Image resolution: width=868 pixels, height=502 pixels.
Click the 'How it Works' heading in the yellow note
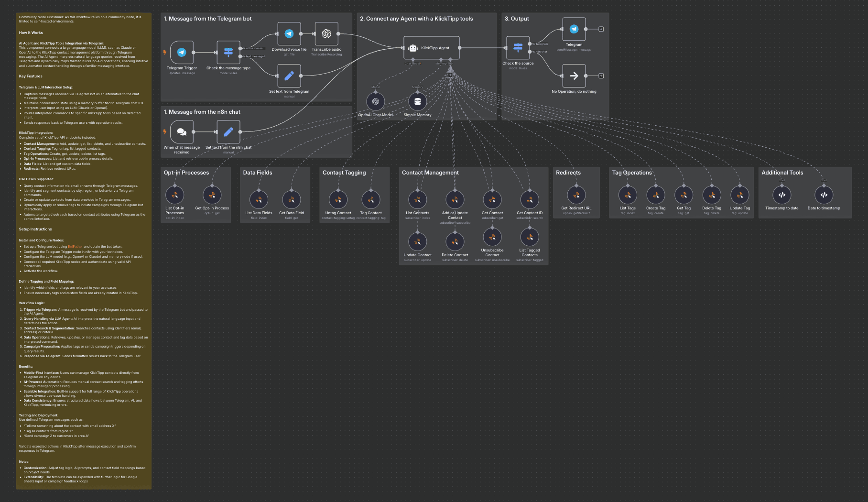point(31,33)
